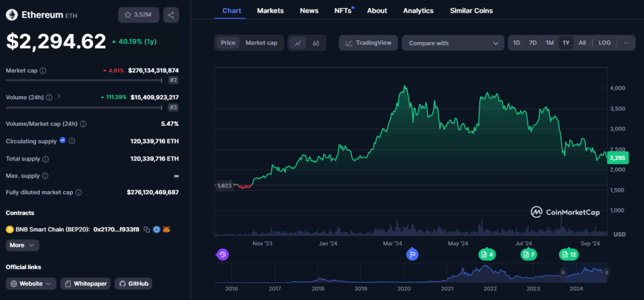Open Market cap info tooltip icon
This screenshot has width=644, height=300.
pyautogui.click(x=43, y=70)
